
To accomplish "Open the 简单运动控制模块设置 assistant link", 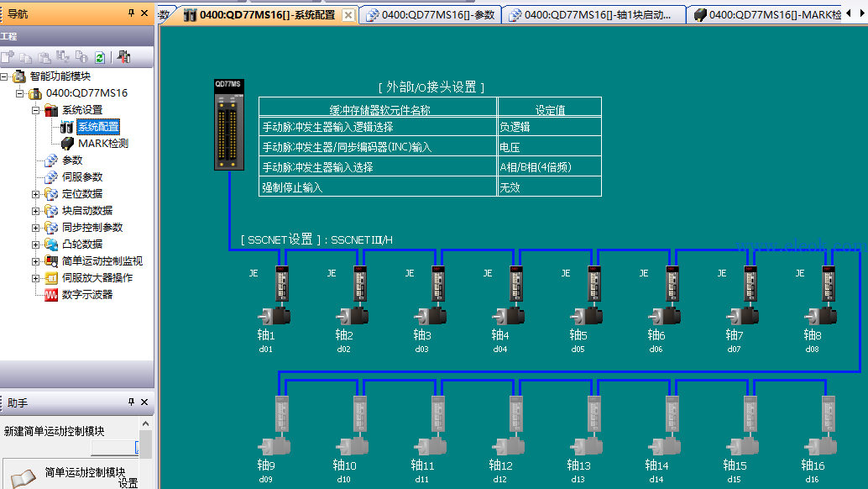I will [x=92, y=477].
